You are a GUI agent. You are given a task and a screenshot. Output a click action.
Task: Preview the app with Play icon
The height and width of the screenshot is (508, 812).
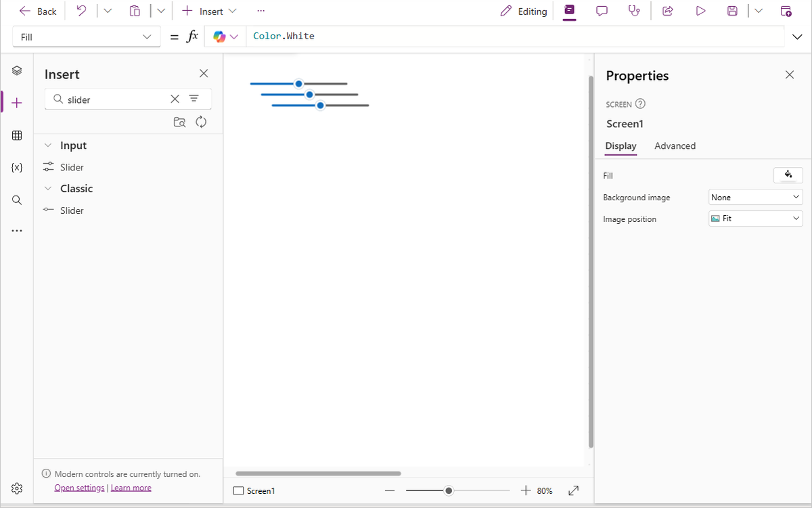[700, 11]
